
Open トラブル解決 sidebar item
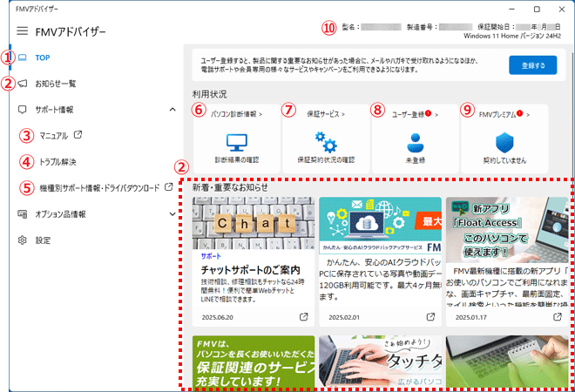[x=57, y=162]
